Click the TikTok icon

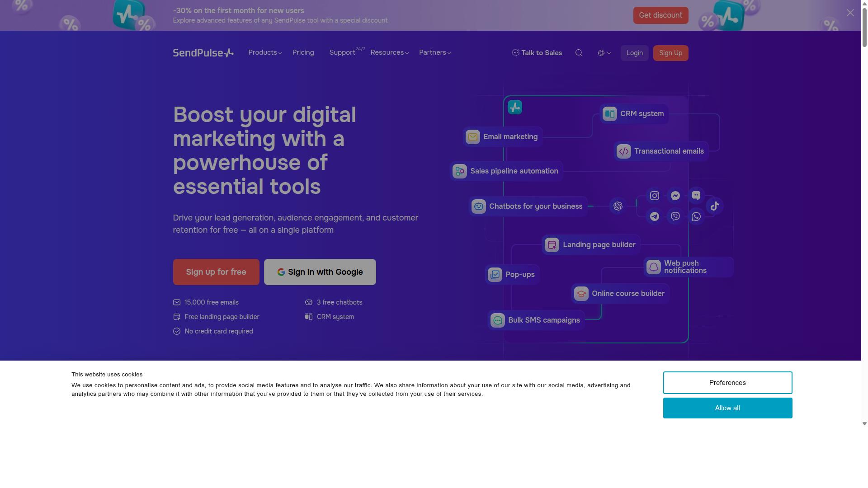[714, 206]
